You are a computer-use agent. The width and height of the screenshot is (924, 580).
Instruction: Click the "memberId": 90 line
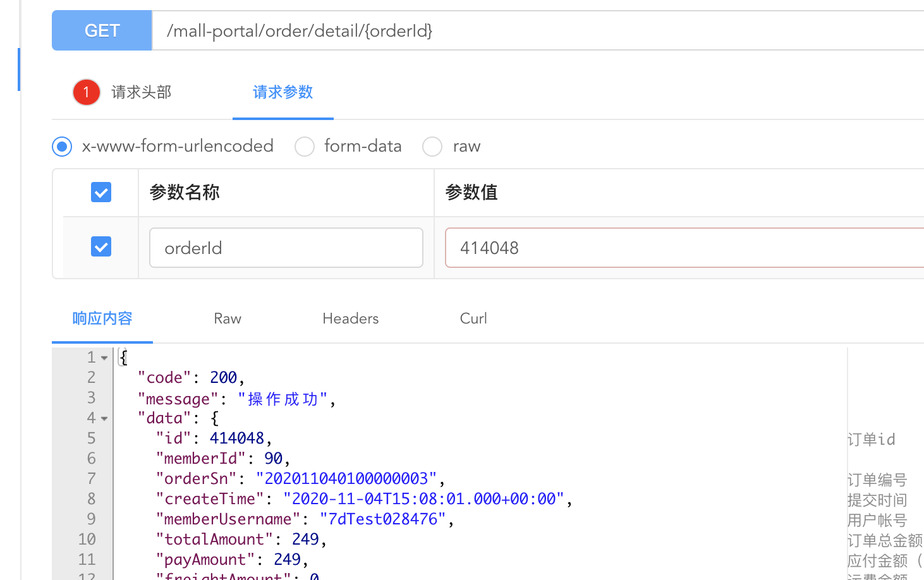click(223, 459)
